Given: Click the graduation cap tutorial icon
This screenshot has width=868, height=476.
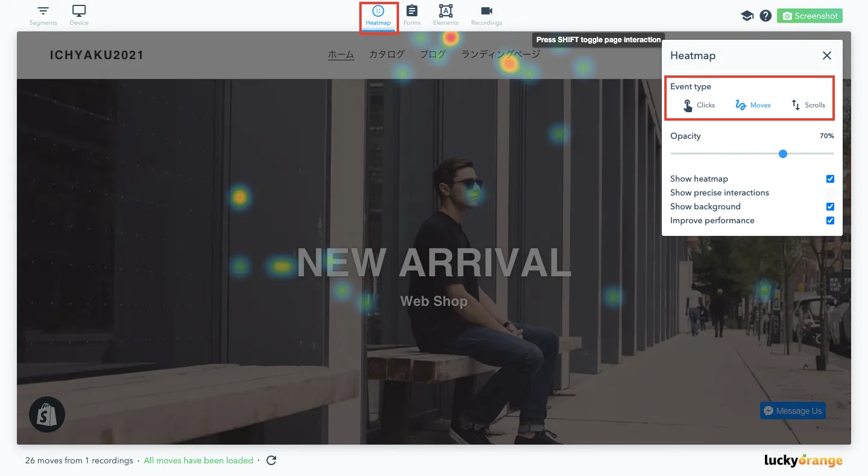Looking at the screenshot, I should pos(747,16).
